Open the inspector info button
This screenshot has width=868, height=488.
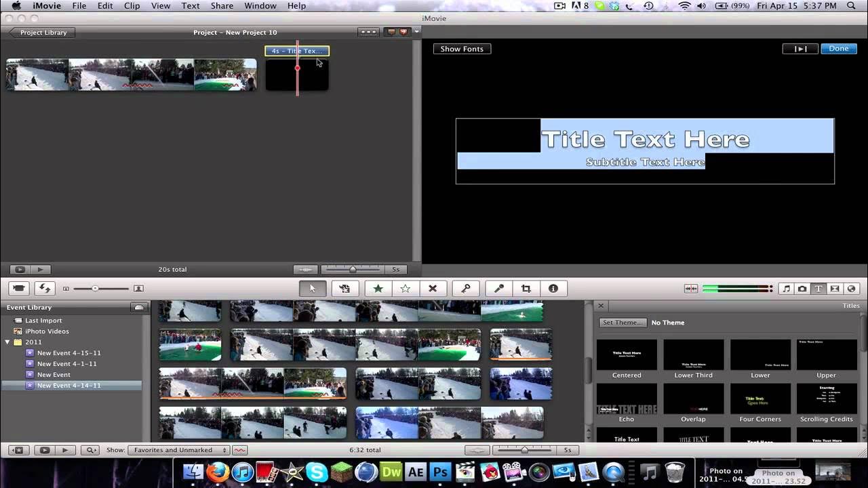pyautogui.click(x=553, y=288)
